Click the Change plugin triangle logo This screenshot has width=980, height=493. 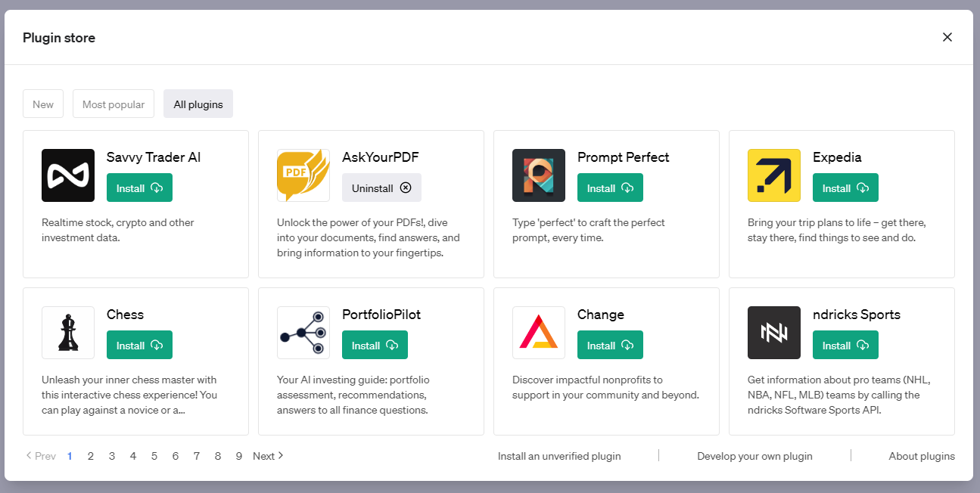[x=539, y=333]
